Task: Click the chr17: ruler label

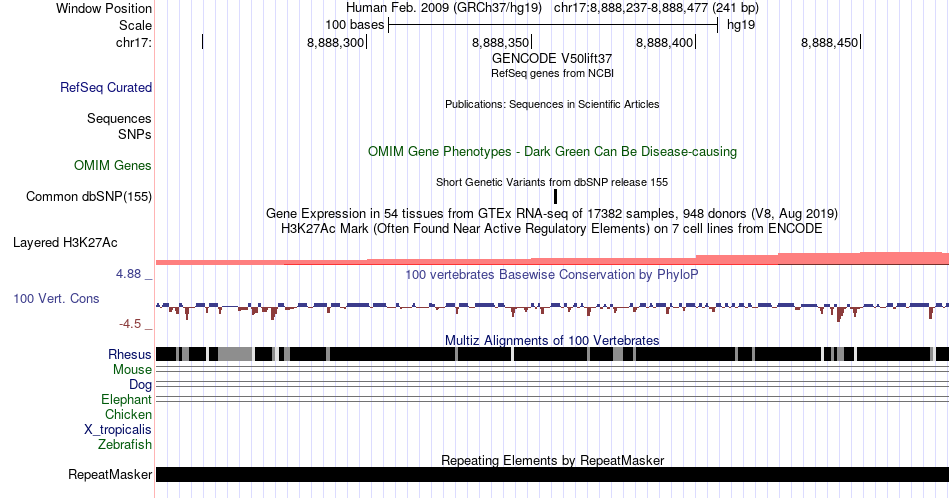Action: point(134,42)
